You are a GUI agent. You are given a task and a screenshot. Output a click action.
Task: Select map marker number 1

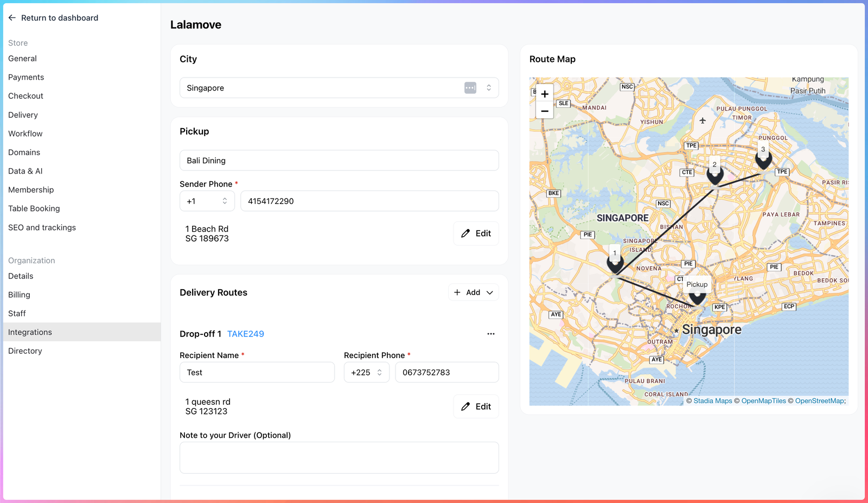pyautogui.click(x=615, y=264)
